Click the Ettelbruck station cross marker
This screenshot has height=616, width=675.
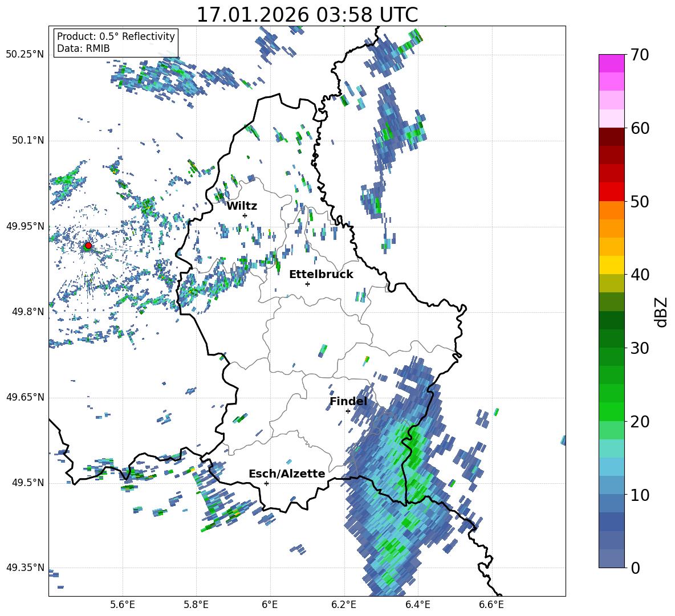[x=307, y=284]
